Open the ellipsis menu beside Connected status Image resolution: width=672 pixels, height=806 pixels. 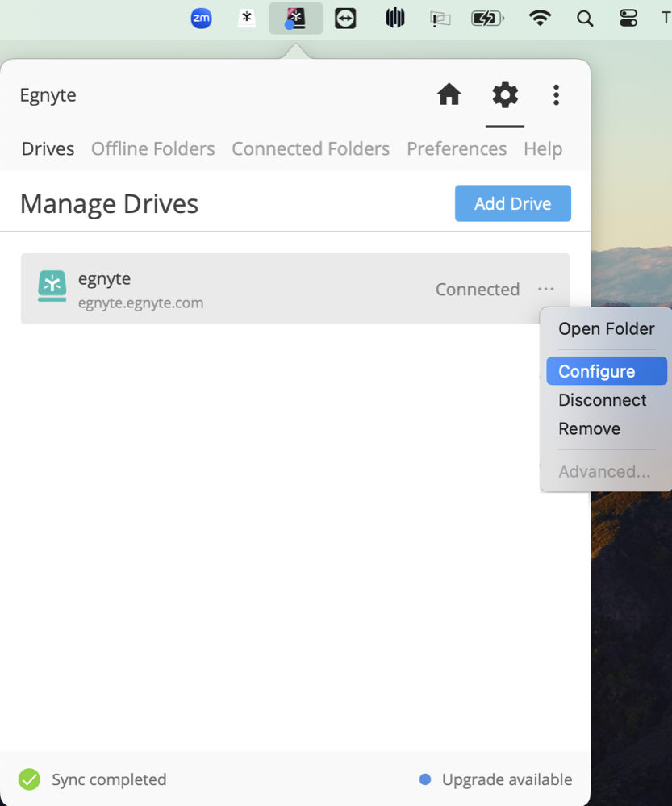pyautogui.click(x=545, y=289)
